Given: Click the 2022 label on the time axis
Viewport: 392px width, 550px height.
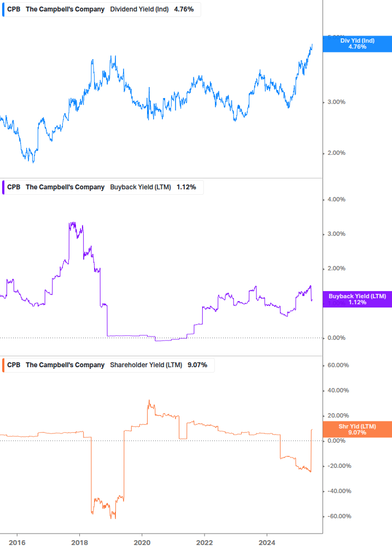Looking at the screenshot, I should (x=204, y=543).
